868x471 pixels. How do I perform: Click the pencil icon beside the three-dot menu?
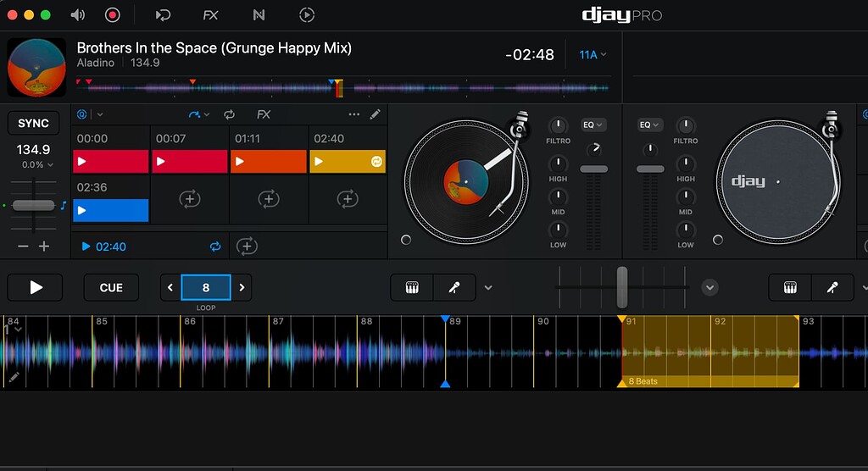pyautogui.click(x=376, y=114)
